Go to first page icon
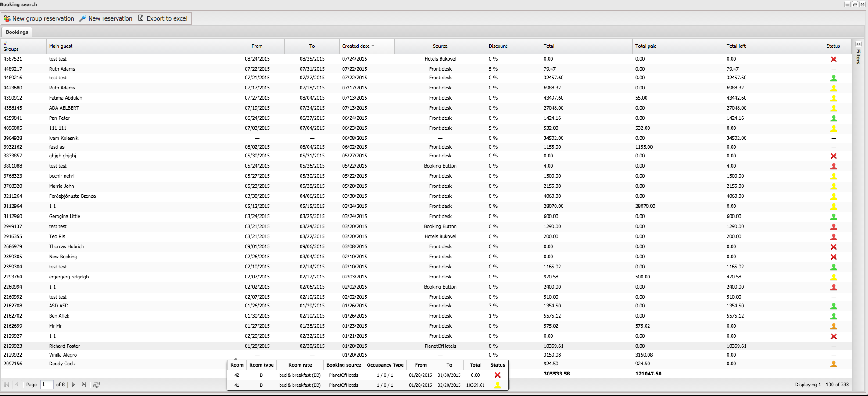 coord(7,385)
